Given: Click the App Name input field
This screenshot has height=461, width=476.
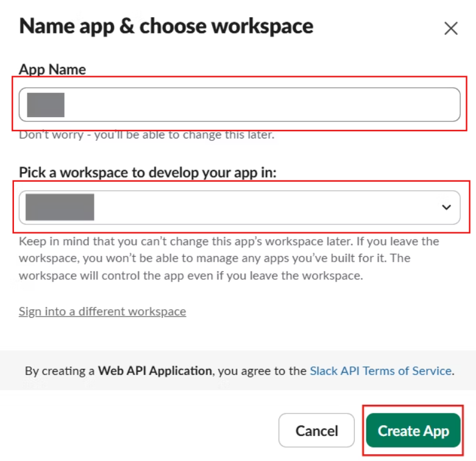Looking at the screenshot, I should click(240, 104).
